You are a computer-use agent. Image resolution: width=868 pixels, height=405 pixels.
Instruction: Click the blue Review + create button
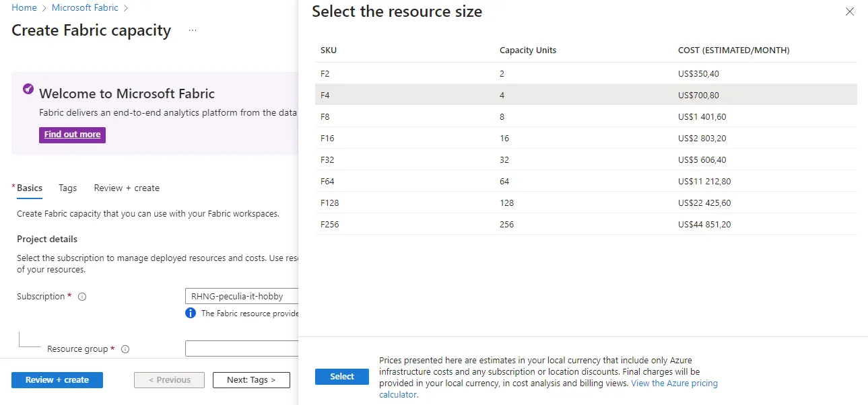[57, 380]
